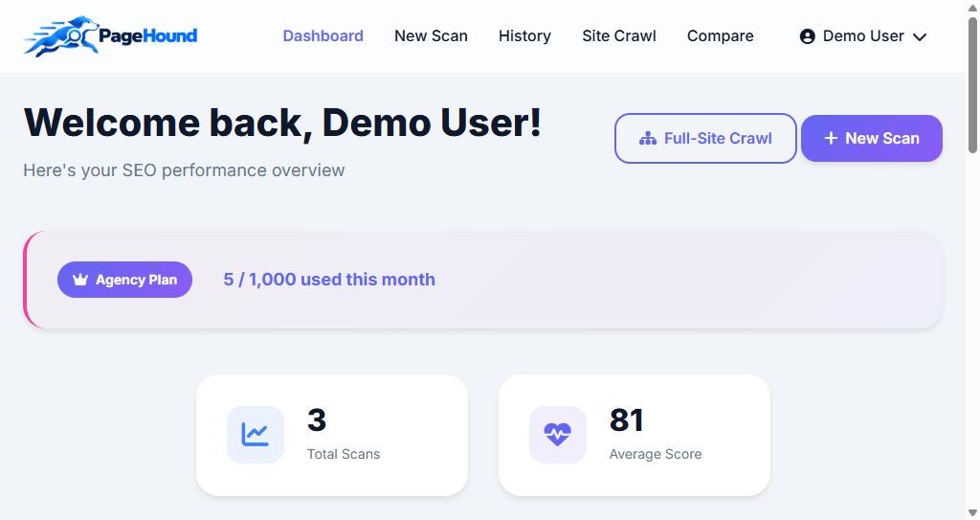Open the Demo User account menu
This screenshot has width=980, height=520.
(x=863, y=36)
